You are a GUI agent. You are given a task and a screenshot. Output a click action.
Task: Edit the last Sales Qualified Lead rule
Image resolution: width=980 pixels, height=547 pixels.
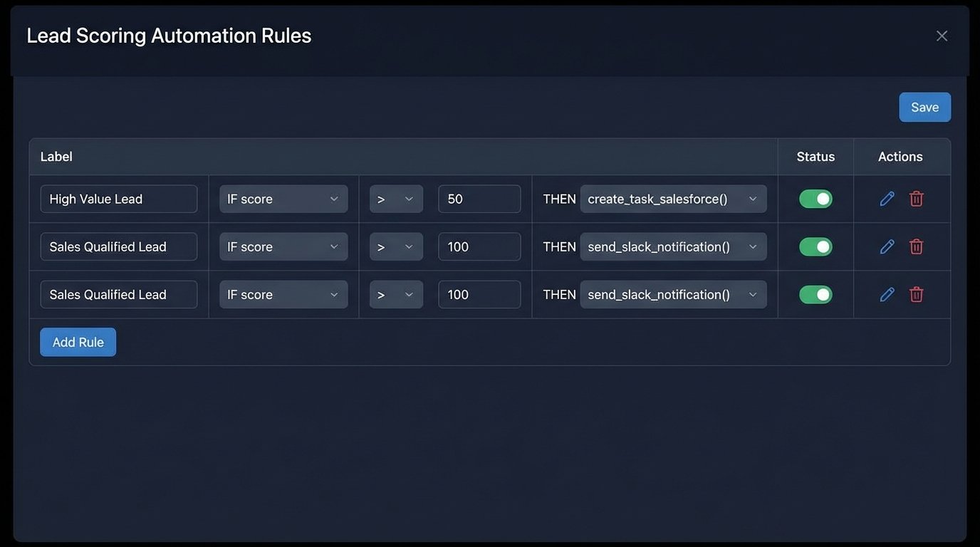(886, 294)
